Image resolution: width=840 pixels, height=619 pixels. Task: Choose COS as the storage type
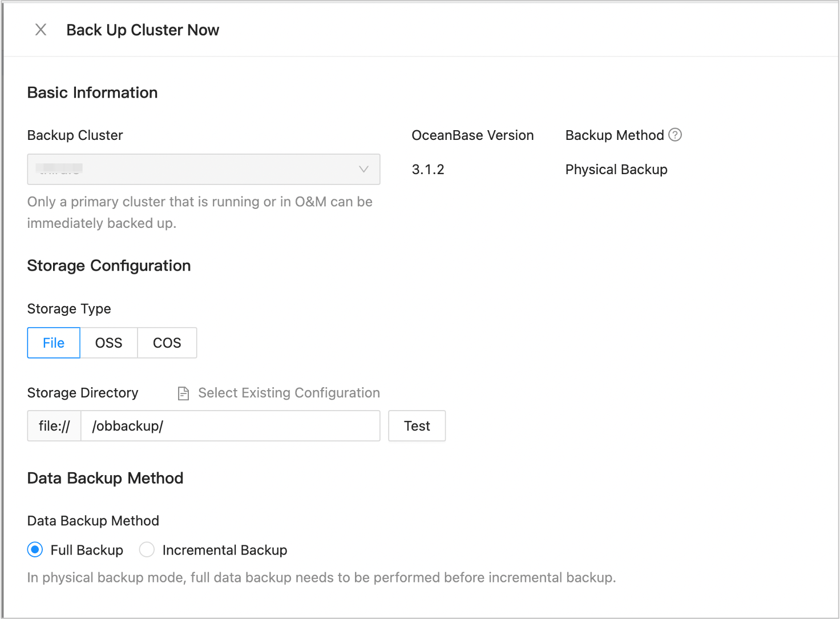click(167, 343)
